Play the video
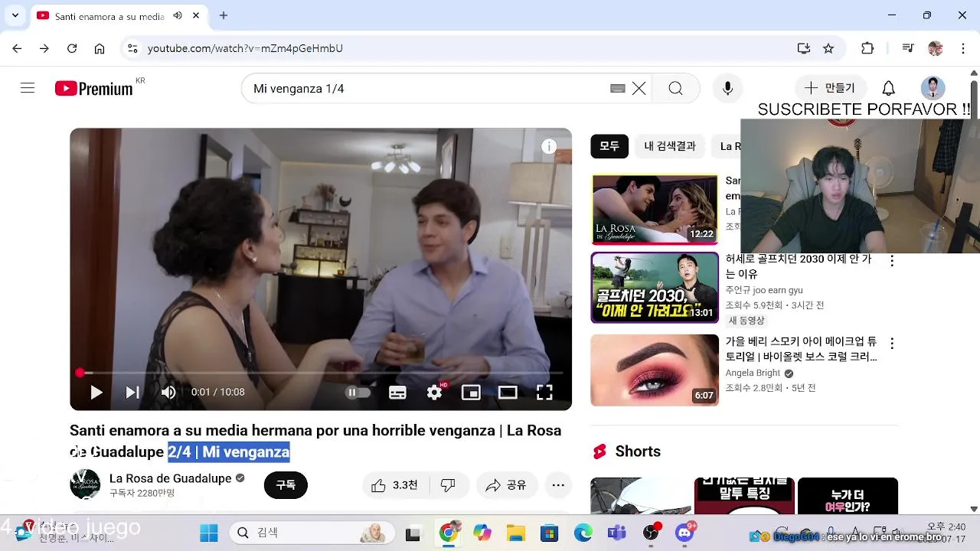Image resolution: width=980 pixels, height=551 pixels. (96, 393)
